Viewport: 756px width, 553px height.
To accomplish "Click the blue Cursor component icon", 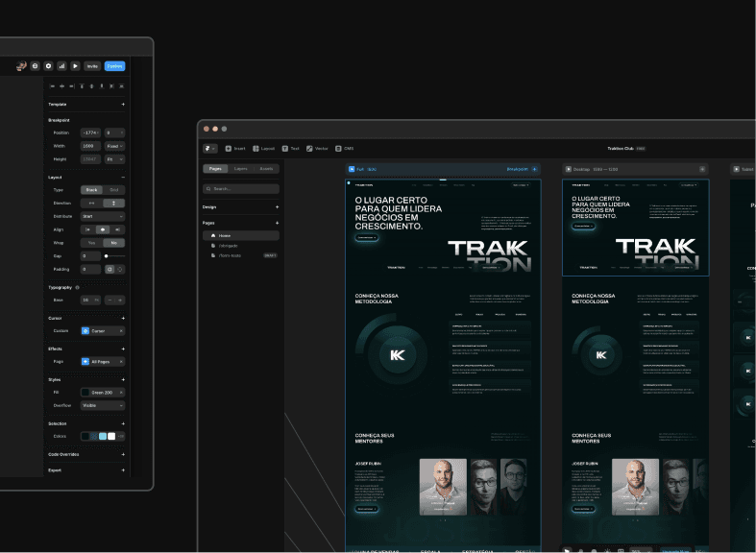I will point(85,331).
